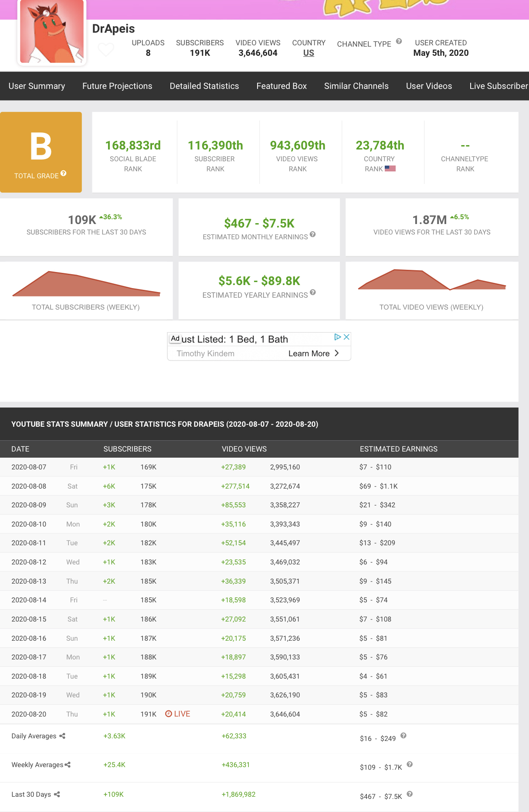Click the Total Subscribers weekly chart
Screen dimensions: 529x812
[86, 284]
